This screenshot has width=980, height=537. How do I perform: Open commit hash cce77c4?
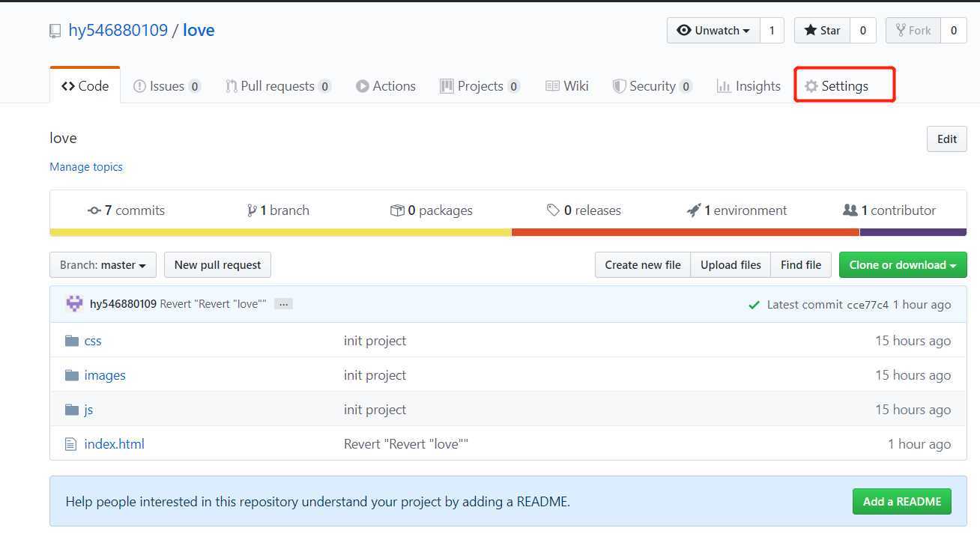(868, 305)
